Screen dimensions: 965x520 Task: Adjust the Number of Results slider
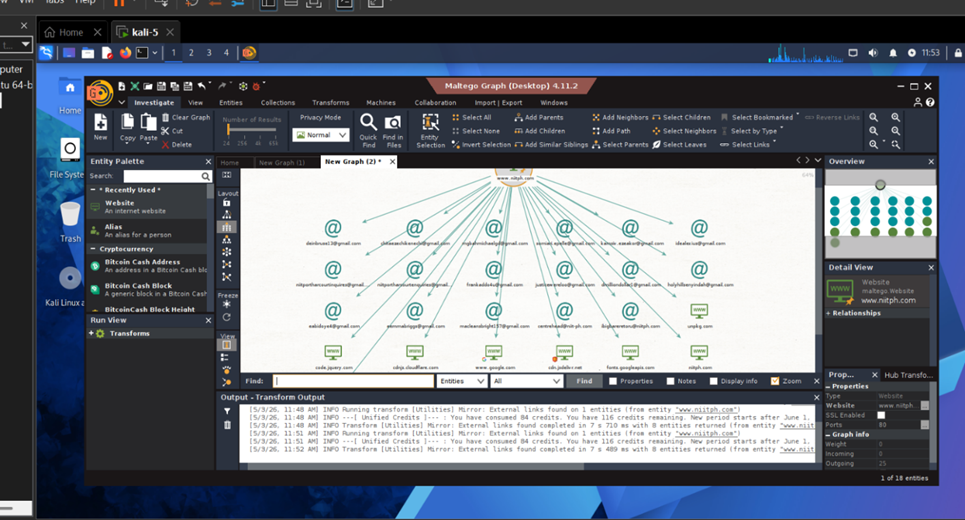[228, 130]
